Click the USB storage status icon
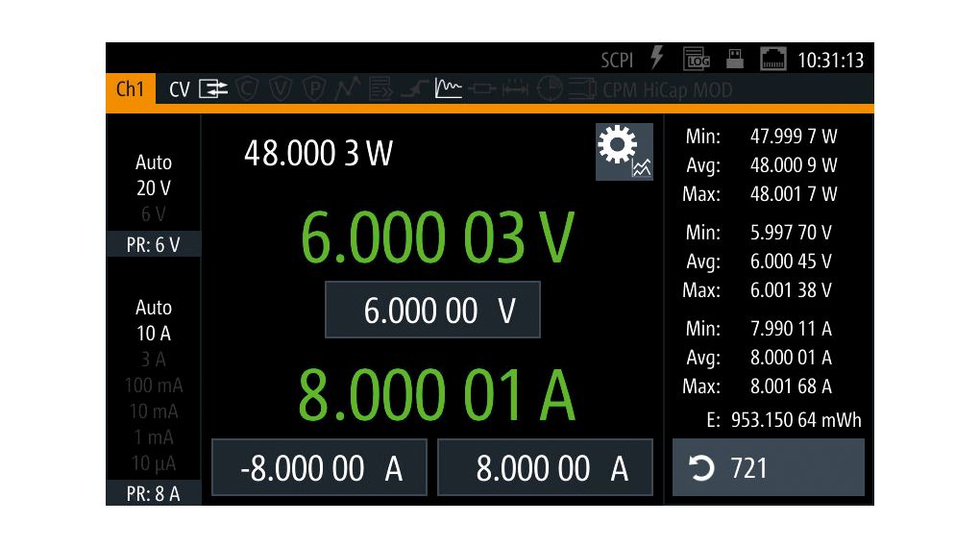The height and width of the screenshot is (548, 980). tap(735, 59)
